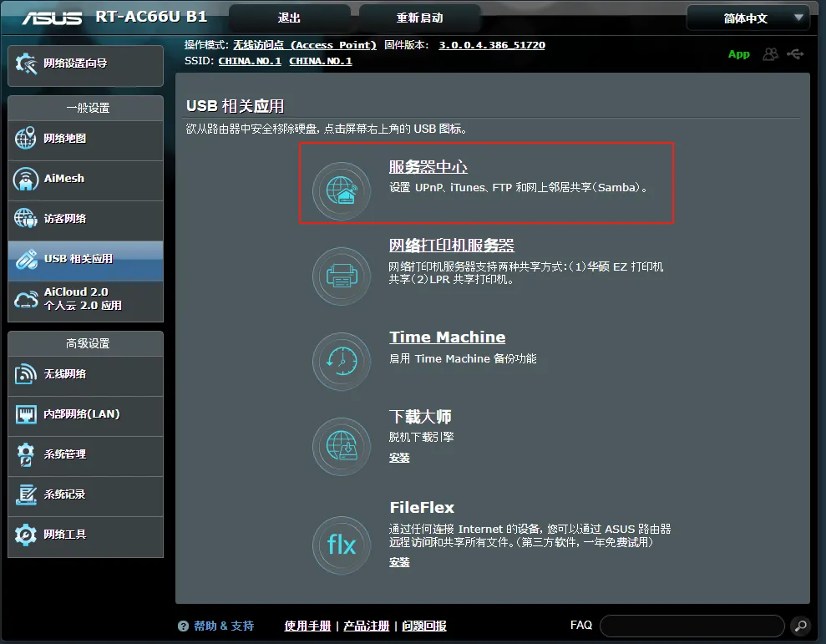Click the 网络工具 wrench gear icon
The height and width of the screenshot is (644, 826).
point(25,535)
